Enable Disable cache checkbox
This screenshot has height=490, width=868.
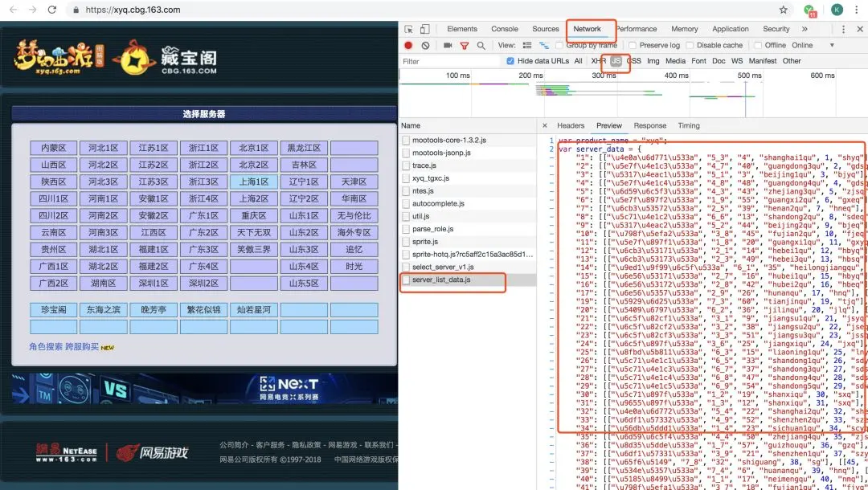coord(690,45)
